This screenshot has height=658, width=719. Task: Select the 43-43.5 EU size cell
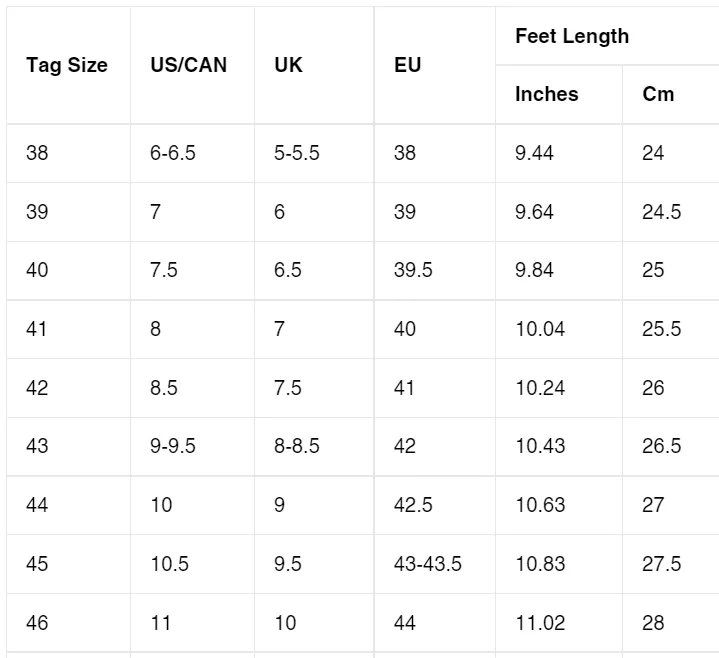[x=435, y=564]
